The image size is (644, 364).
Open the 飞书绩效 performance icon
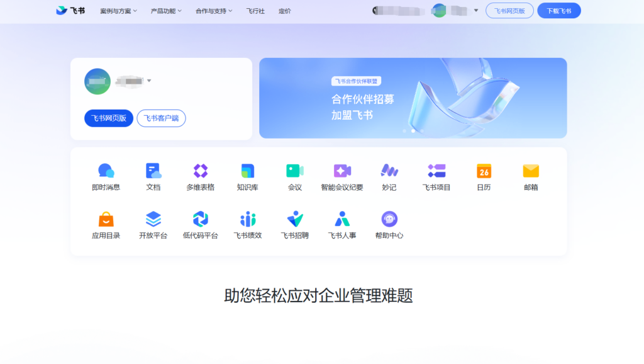(248, 219)
